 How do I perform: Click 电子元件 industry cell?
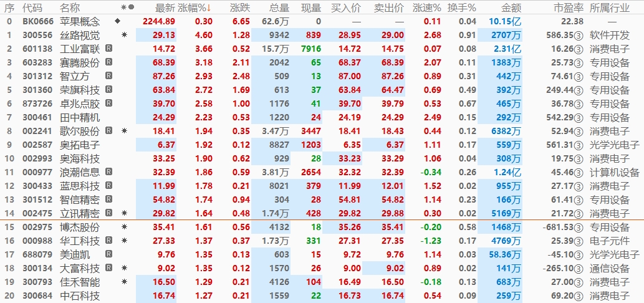[609, 241]
